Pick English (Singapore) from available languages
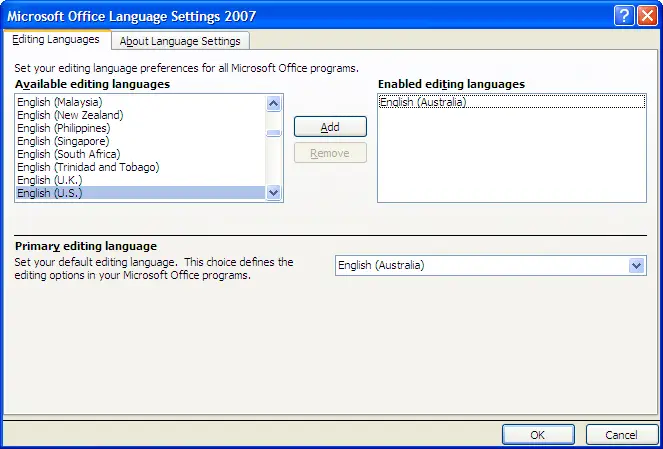The height and width of the screenshot is (449, 663). coord(140,141)
